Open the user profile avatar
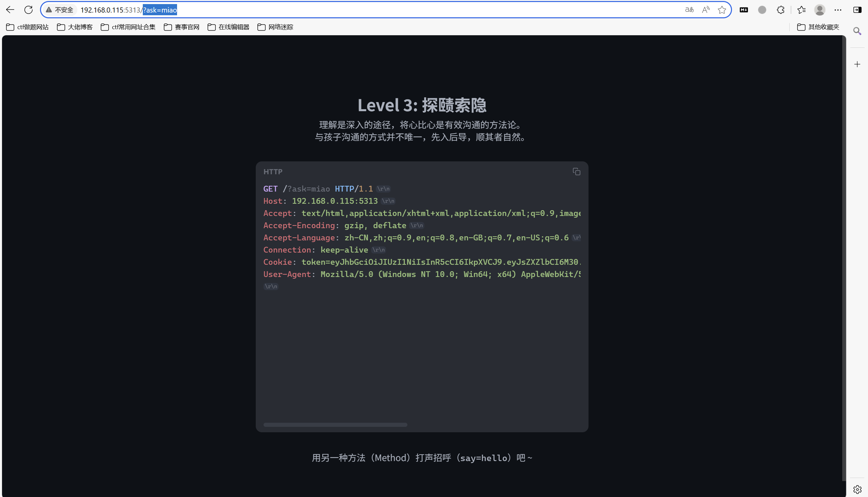868x497 pixels. [820, 10]
